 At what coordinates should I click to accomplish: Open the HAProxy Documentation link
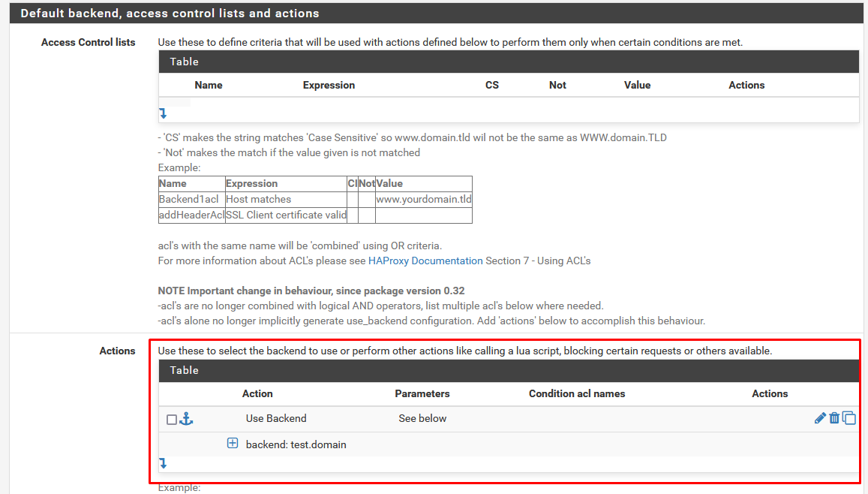click(425, 261)
